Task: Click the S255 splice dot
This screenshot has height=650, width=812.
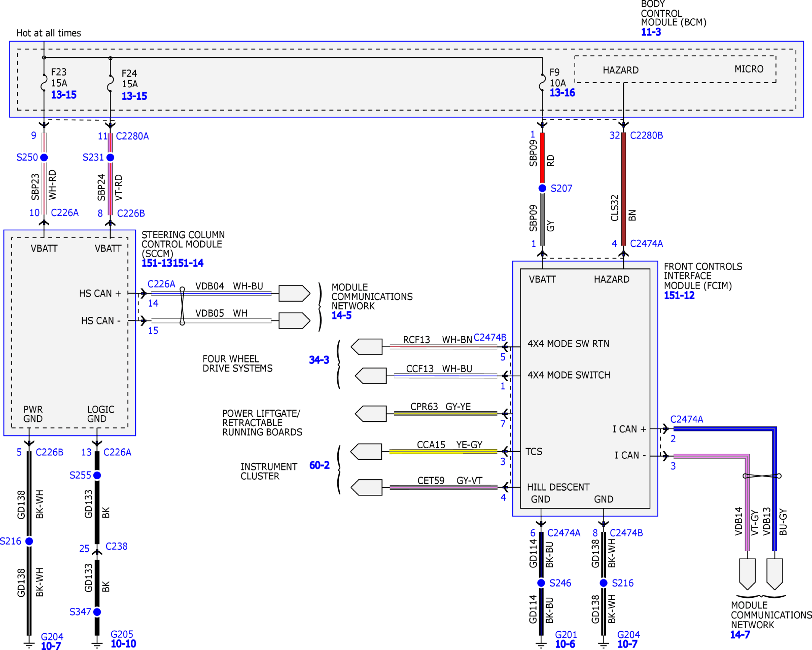Action: (x=97, y=475)
